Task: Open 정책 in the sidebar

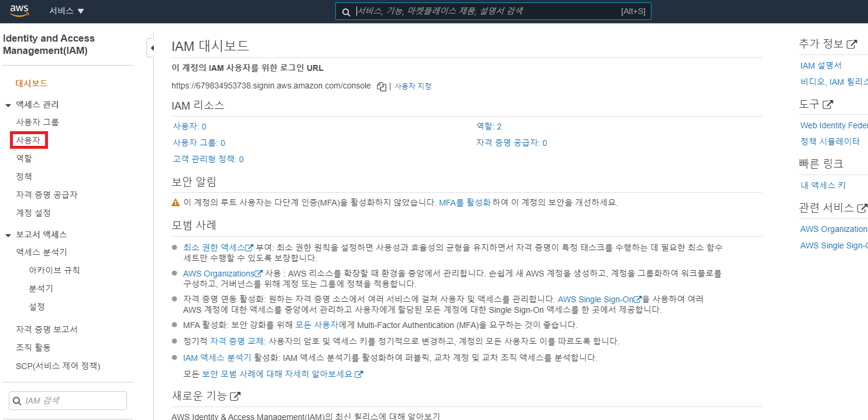Action: point(24,176)
